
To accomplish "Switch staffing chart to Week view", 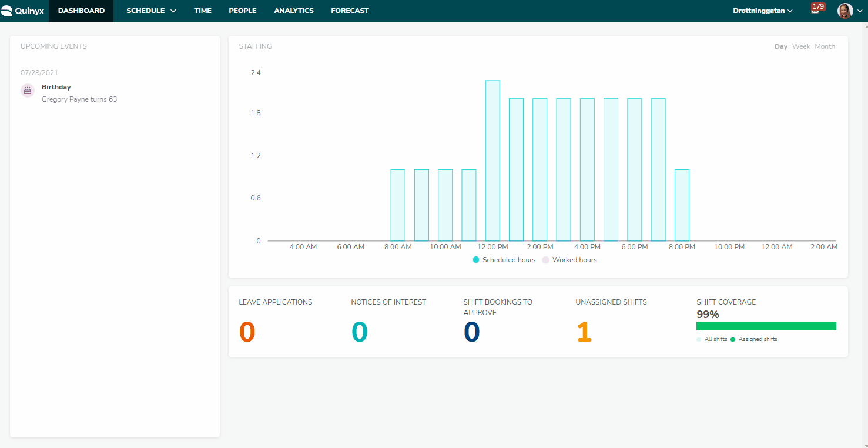I will point(801,46).
